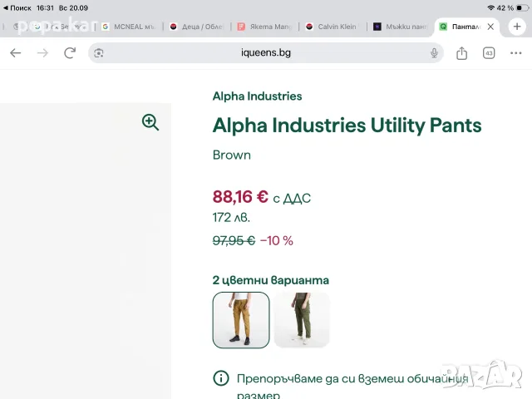Open the share sheet icon
Screen dimensions: 532x399
click(x=461, y=53)
